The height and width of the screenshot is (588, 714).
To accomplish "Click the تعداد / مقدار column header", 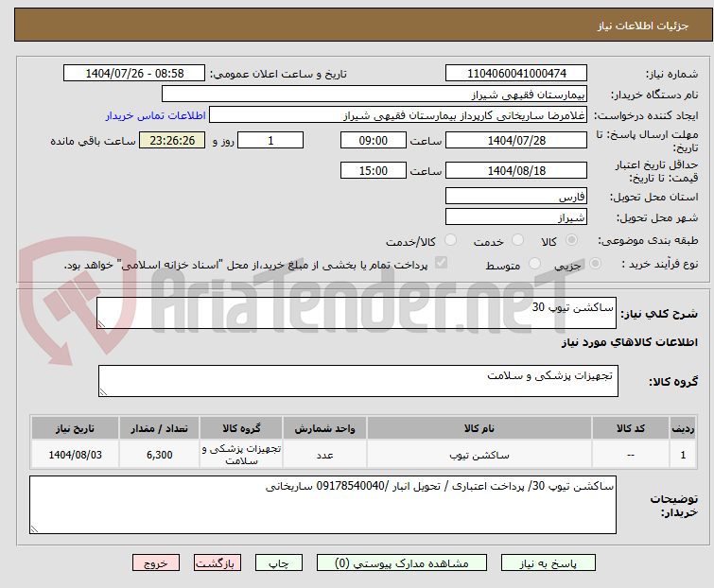I will pyautogui.click(x=160, y=428).
